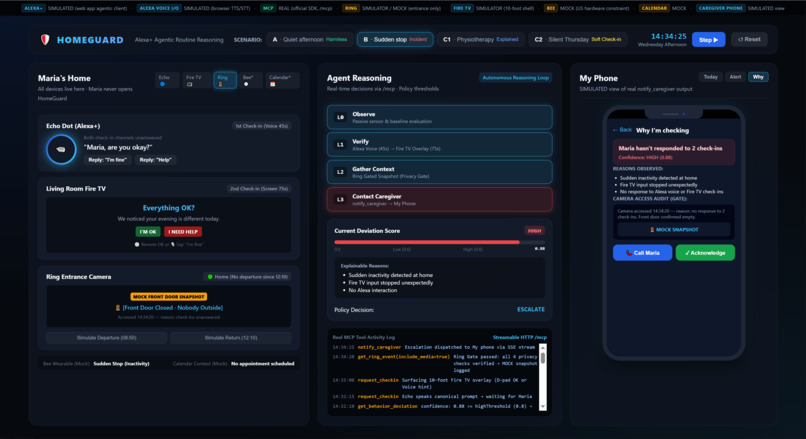Click the HomeGuard shield logo icon
The height and width of the screenshot is (439, 806).
pyautogui.click(x=45, y=40)
